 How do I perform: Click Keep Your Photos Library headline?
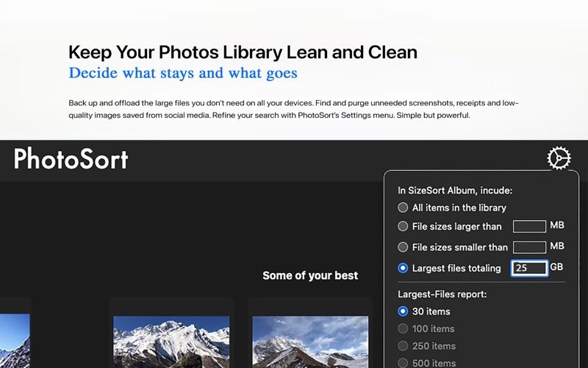click(x=243, y=52)
